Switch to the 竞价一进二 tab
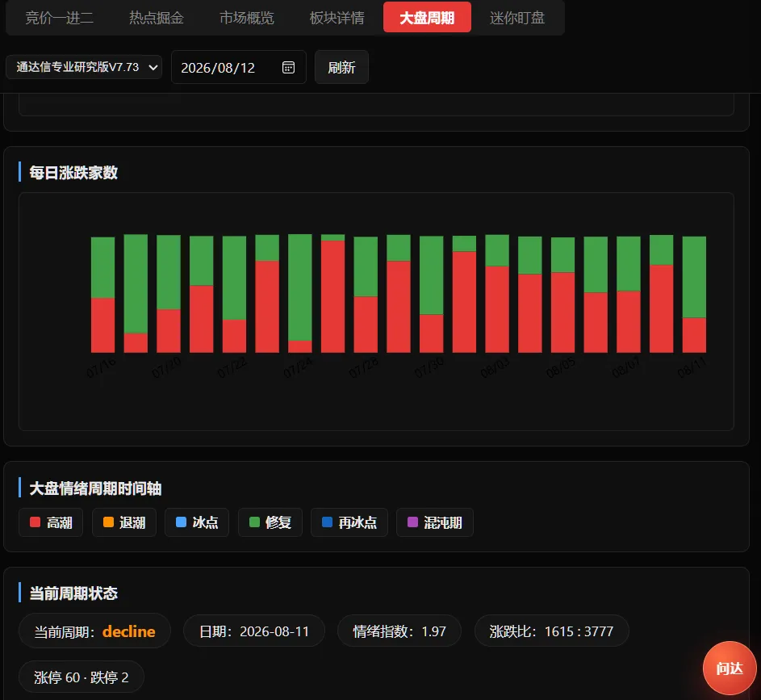 tap(59, 18)
